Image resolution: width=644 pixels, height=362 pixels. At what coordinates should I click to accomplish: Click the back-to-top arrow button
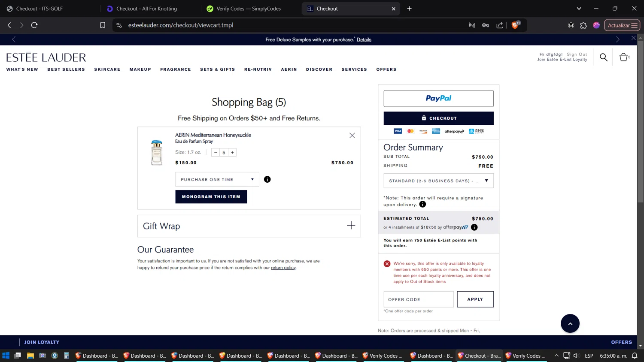point(570,323)
